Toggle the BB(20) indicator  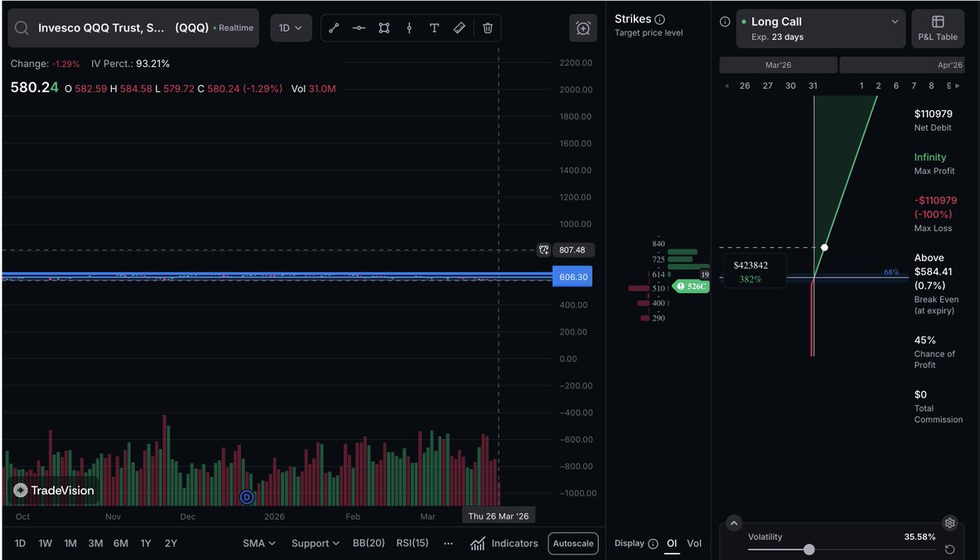click(369, 543)
